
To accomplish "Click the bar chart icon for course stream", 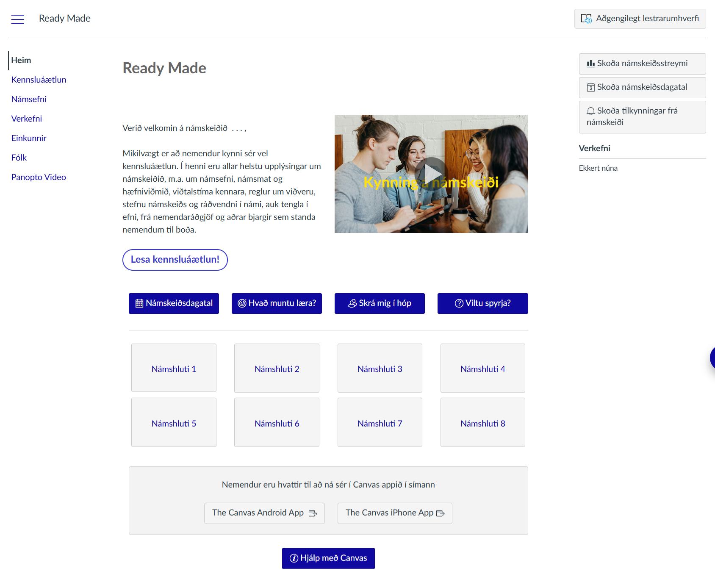I will 590,64.
